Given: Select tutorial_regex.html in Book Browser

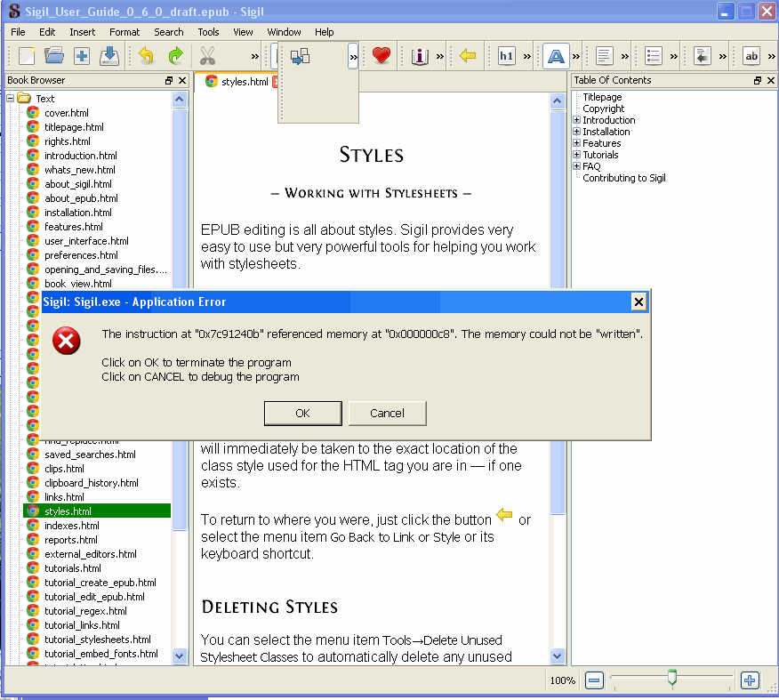Looking at the screenshot, I should [85, 611].
